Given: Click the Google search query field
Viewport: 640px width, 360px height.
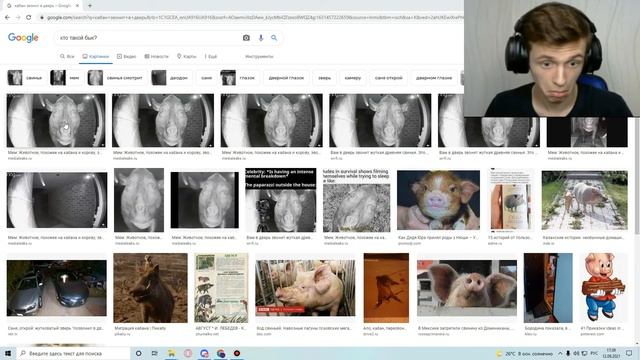Looking at the screenshot, I should click(x=149, y=38).
